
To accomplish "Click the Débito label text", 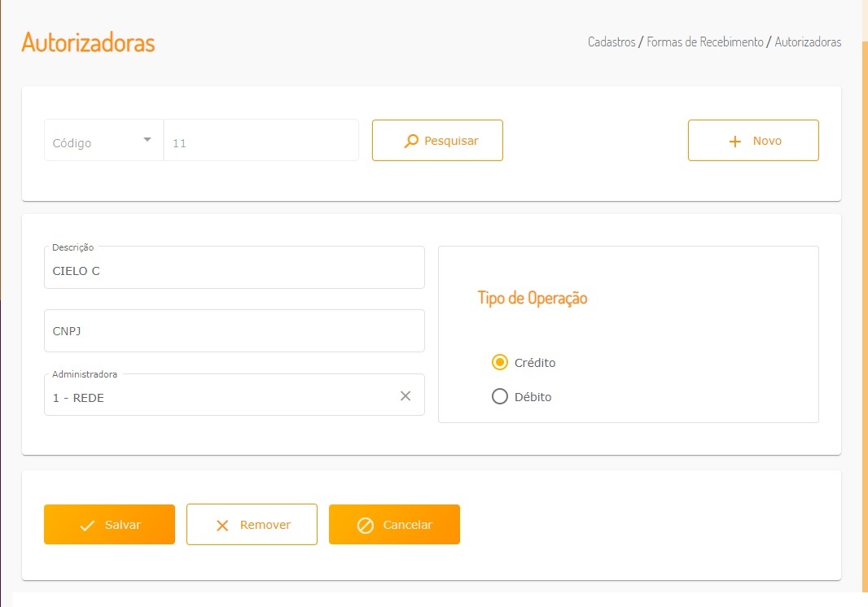I will pyautogui.click(x=533, y=397).
